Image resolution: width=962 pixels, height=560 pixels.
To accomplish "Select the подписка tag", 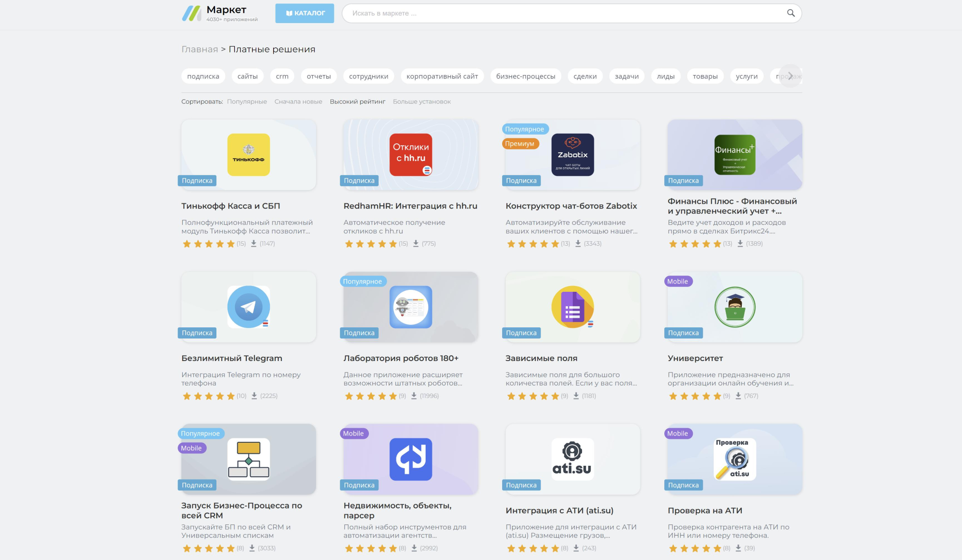I will (203, 76).
